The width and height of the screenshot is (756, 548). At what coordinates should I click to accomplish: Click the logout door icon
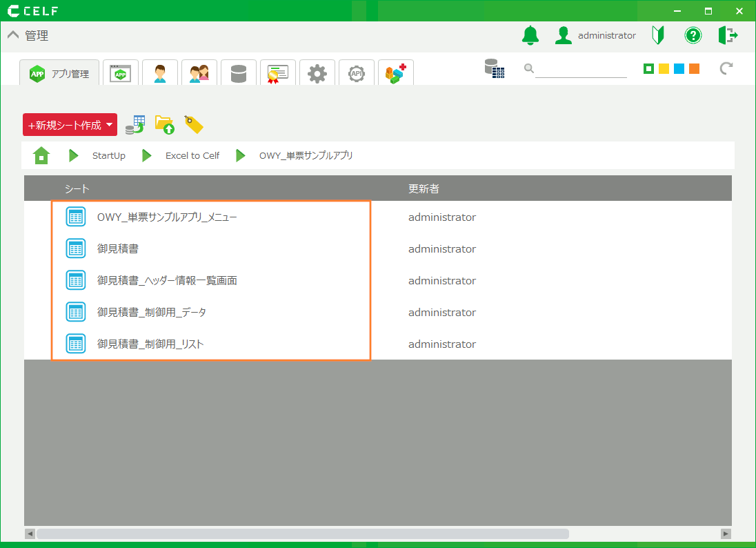[728, 35]
